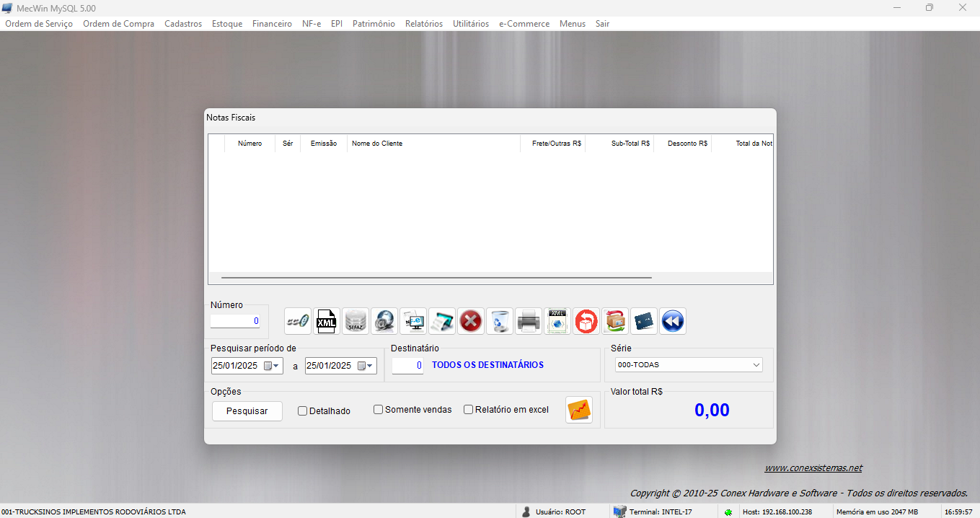Screen dimensions: 980x518
Task: Open the Financeiro menu
Action: [x=272, y=24]
